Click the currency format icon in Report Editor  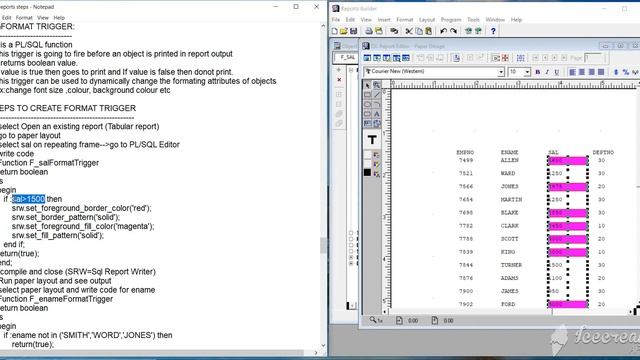616,72
